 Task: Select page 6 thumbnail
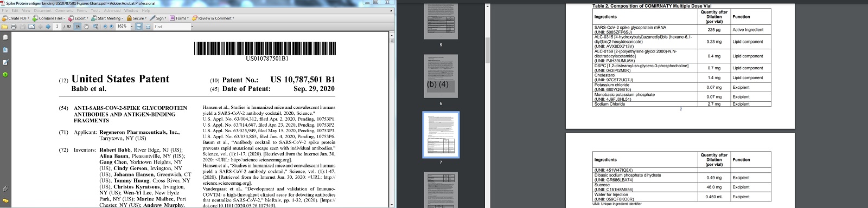point(441,76)
